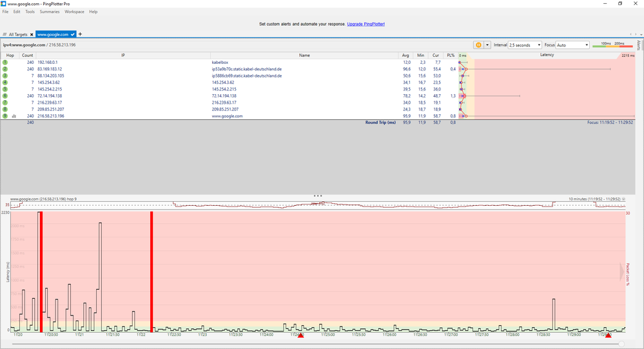Expand the 10 minutes timeline range dropdown
644x349 pixels.
(x=623, y=199)
